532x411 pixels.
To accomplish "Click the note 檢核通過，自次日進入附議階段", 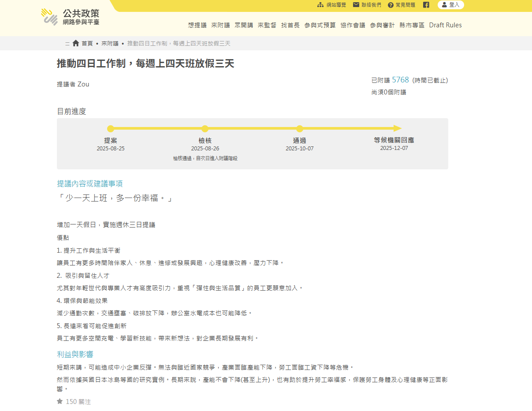I will point(205,158).
